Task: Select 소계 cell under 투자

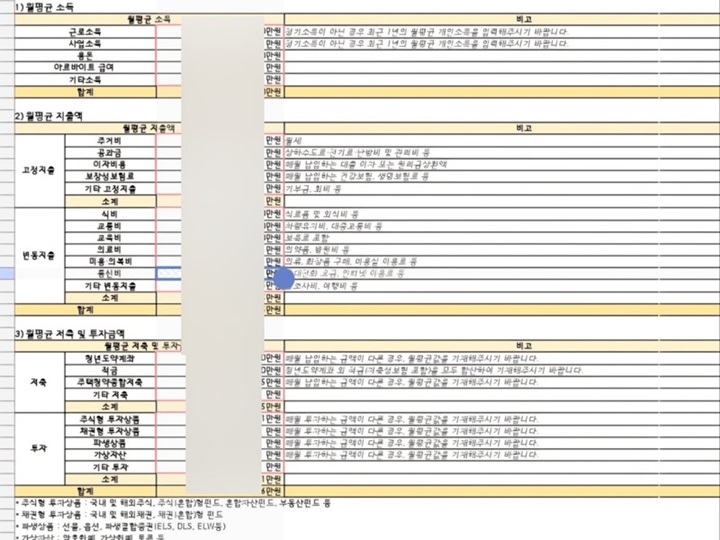Action: (x=110, y=479)
